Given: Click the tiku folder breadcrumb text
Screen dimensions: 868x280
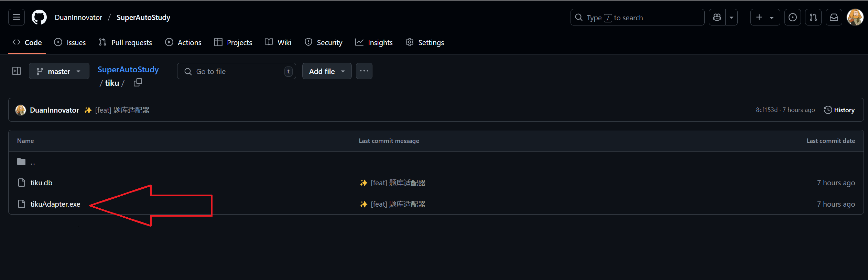Looking at the screenshot, I should [112, 83].
